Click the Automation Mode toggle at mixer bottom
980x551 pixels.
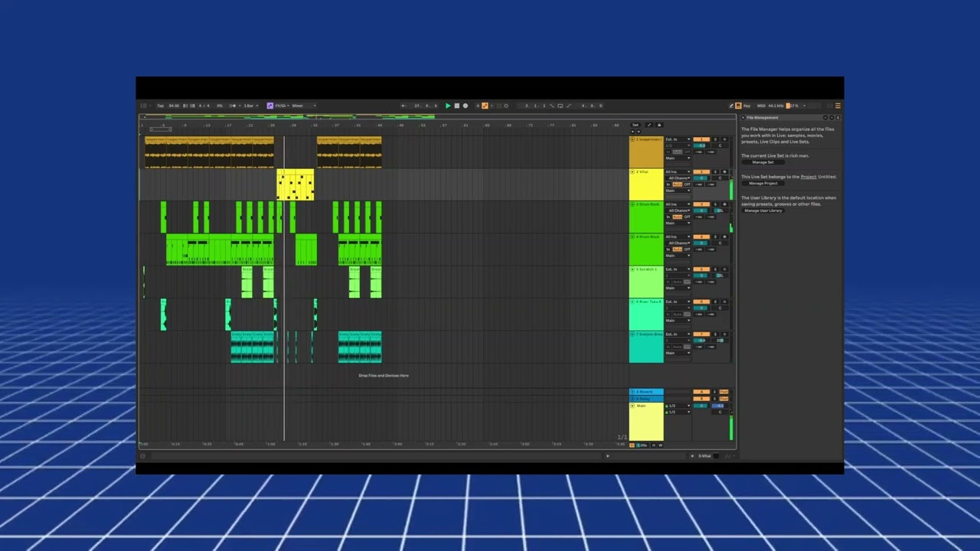[x=632, y=445]
